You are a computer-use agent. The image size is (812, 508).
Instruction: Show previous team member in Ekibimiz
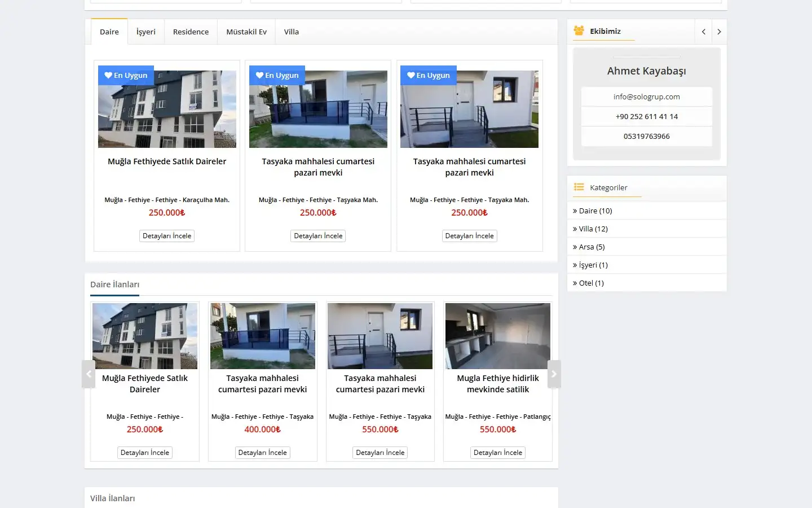tap(703, 32)
